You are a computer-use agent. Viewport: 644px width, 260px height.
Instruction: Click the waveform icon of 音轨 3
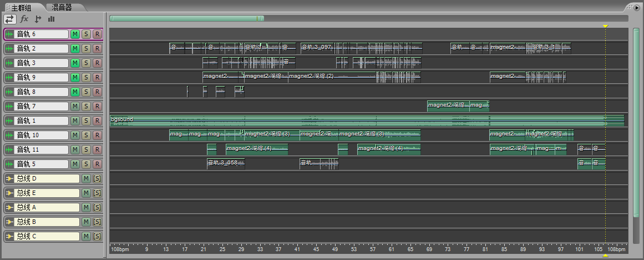pyautogui.click(x=9, y=63)
